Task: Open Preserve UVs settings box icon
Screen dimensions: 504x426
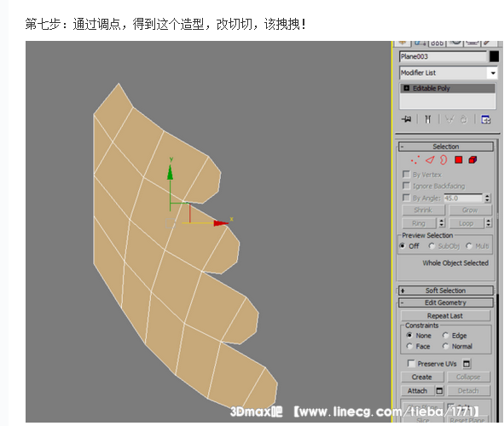Action: 466,364
